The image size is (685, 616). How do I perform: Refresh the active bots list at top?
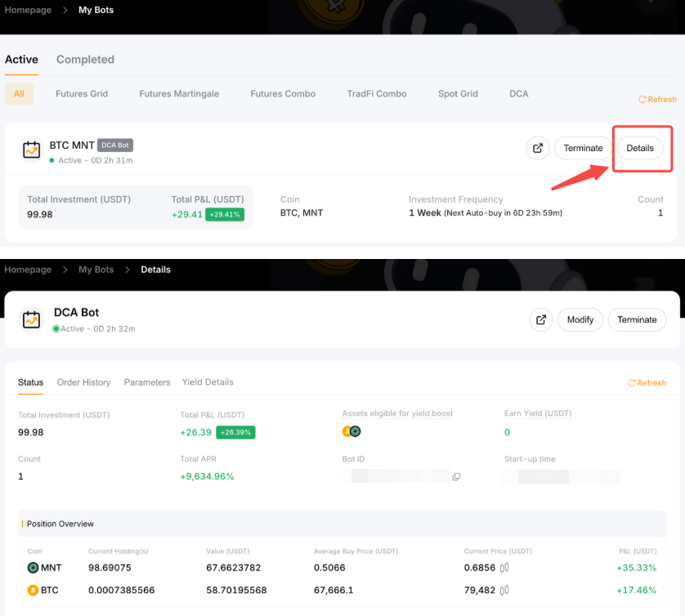click(657, 99)
